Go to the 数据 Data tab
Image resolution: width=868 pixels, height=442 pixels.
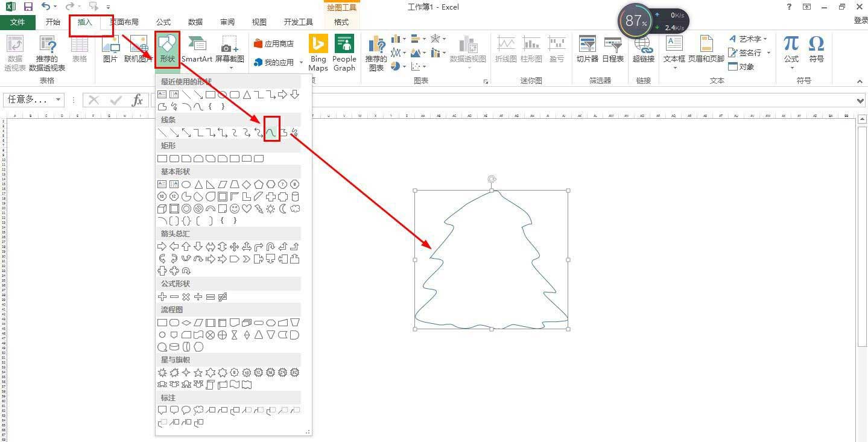coord(195,22)
